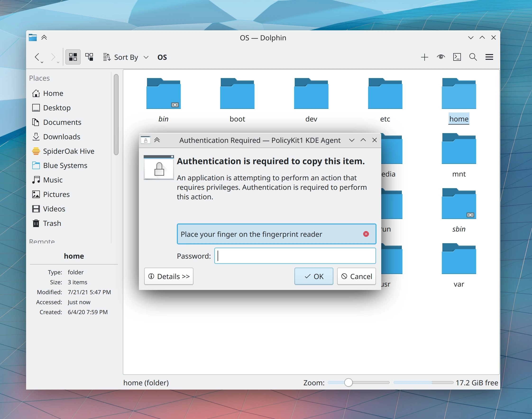Switch to icons view mode
This screenshot has width=532, height=419.
pos(73,57)
